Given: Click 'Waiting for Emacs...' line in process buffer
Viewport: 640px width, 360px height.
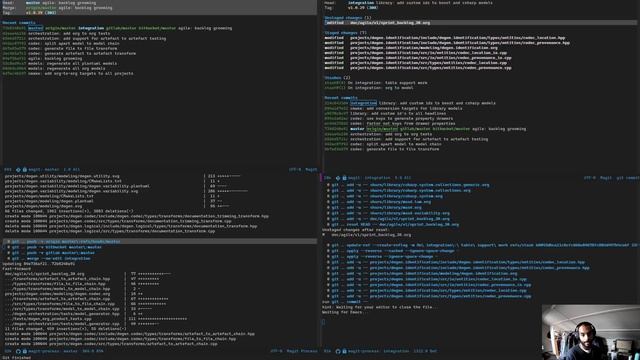Looking at the screenshot, I should [x=343, y=312].
